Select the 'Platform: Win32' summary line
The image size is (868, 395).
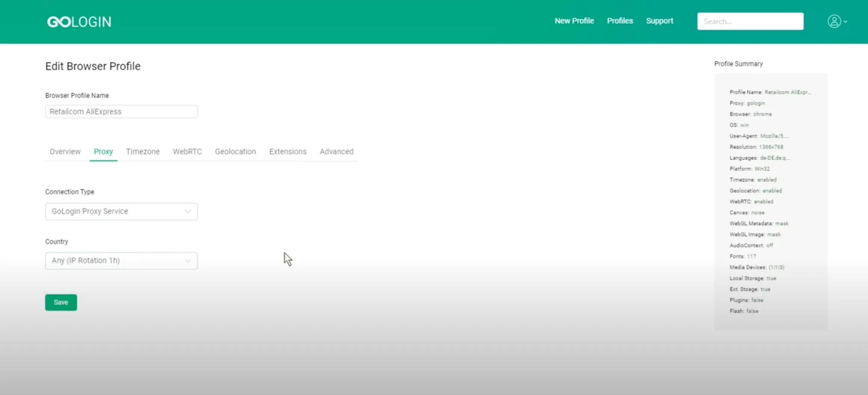pyautogui.click(x=749, y=169)
